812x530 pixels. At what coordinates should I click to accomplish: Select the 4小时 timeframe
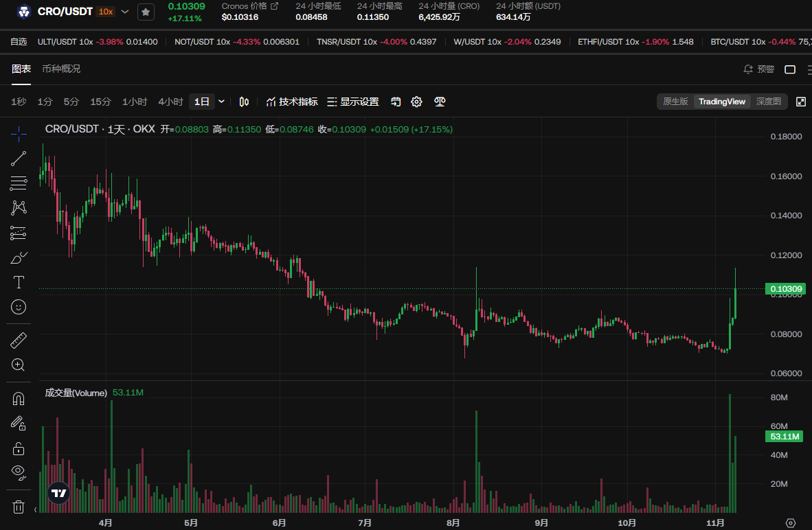point(171,102)
